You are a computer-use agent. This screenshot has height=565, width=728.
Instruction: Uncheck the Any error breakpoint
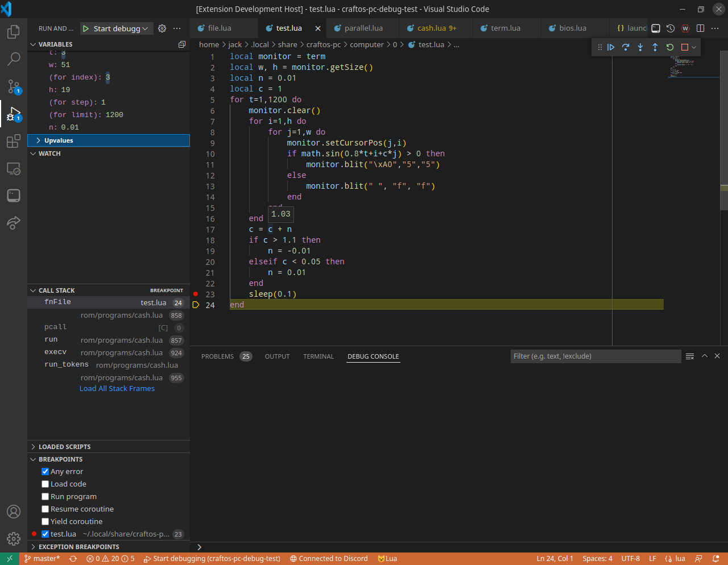tap(45, 472)
